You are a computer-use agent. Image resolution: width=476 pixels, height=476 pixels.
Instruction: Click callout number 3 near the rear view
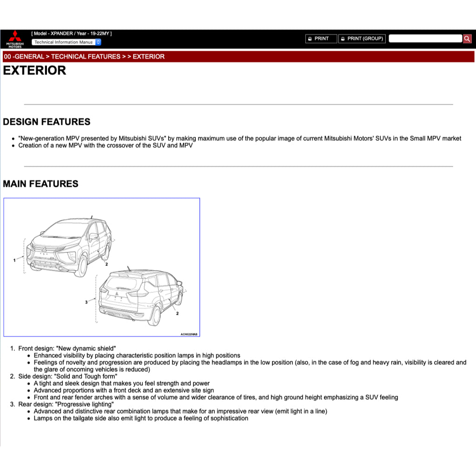(x=86, y=302)
